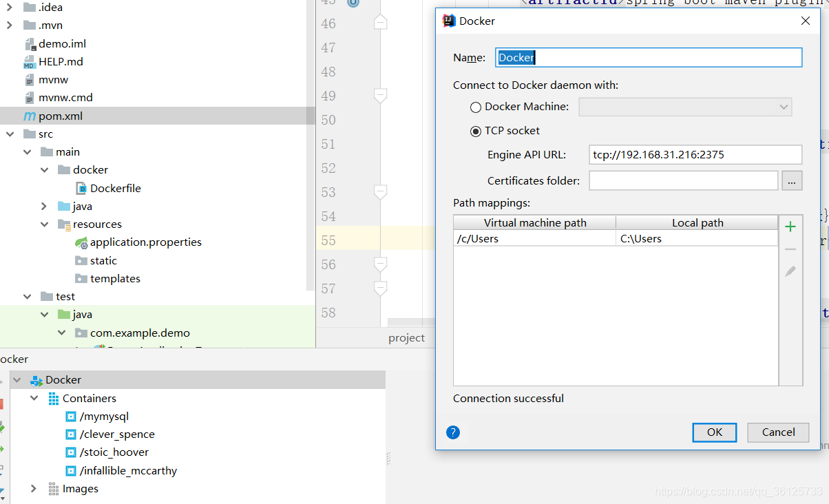Expand the Images node
Viewport: 829px width, 504px height.
coord(34,489)
